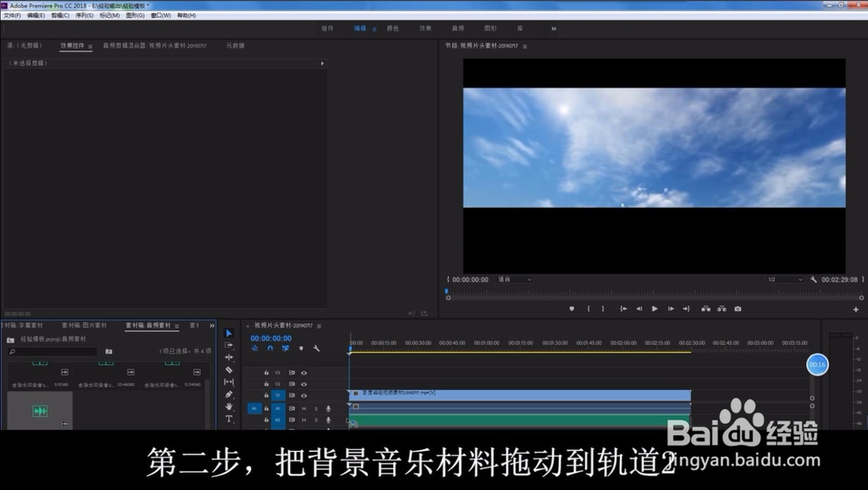Click the Lift button

[x=706, y=308]
